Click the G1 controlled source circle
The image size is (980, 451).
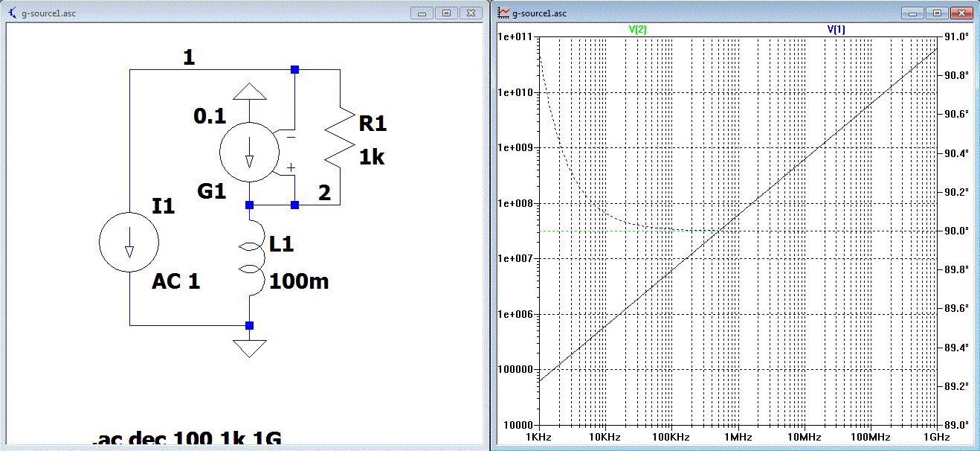[x=248, y=152]
